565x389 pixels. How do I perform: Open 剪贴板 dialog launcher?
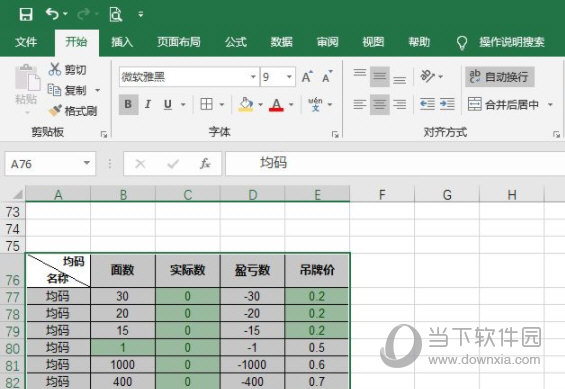click(x=104, y=134)
